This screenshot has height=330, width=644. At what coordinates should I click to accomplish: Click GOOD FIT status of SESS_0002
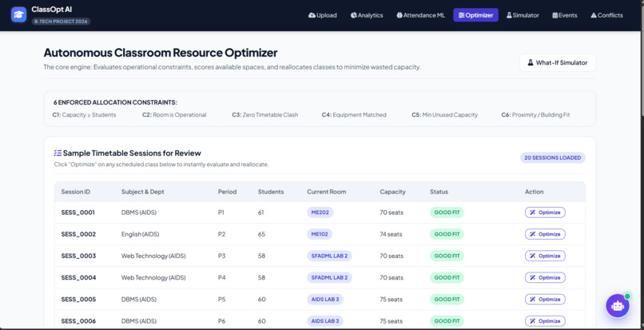pos(447,234)
